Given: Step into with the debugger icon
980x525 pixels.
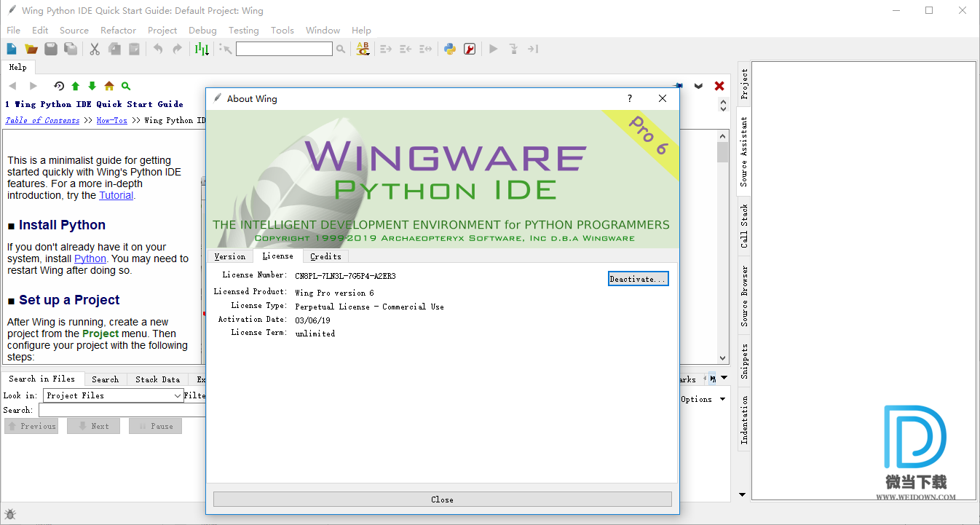Looking at the screenshot, I should coord(513,49).
